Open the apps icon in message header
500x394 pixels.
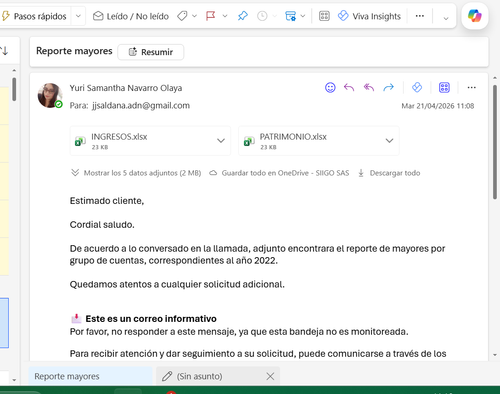pos(444,88)
